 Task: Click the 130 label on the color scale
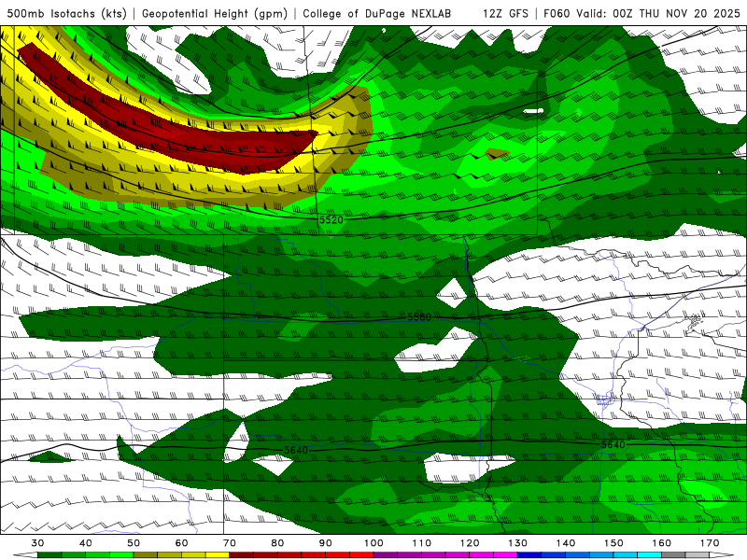tap(518, 543)
